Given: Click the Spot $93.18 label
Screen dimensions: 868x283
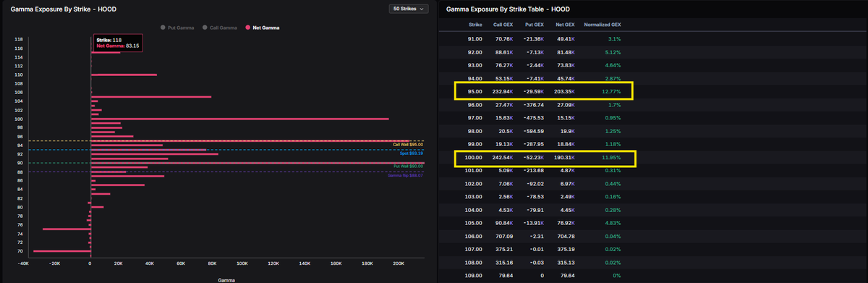Looking at the screenshot, I should point(411,153).
